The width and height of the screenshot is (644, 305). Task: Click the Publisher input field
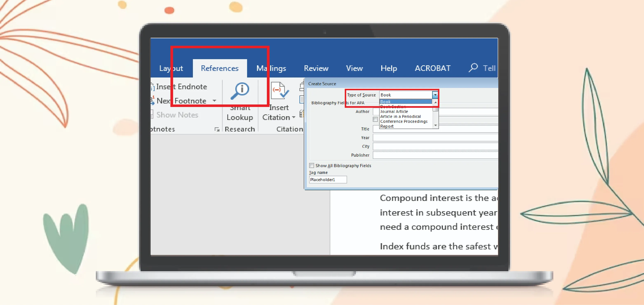click(x=435, y=155)
